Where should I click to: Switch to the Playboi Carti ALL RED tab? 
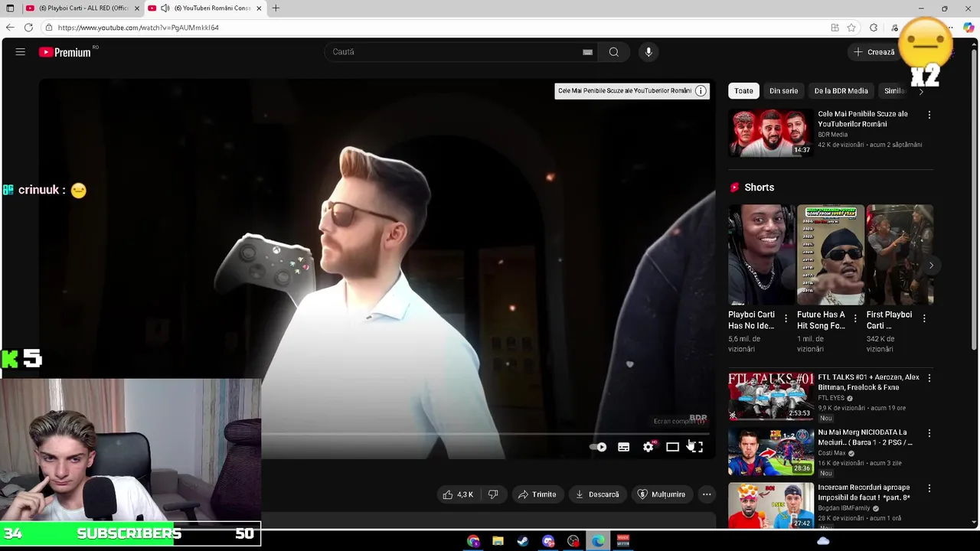click(81, 8)
